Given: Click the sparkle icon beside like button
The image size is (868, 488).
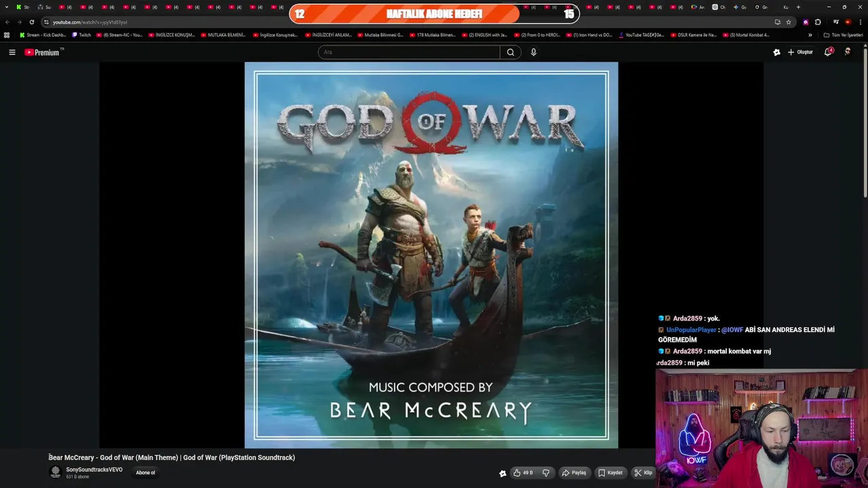Looking at the screenshot, I should (x=502, y=473).
